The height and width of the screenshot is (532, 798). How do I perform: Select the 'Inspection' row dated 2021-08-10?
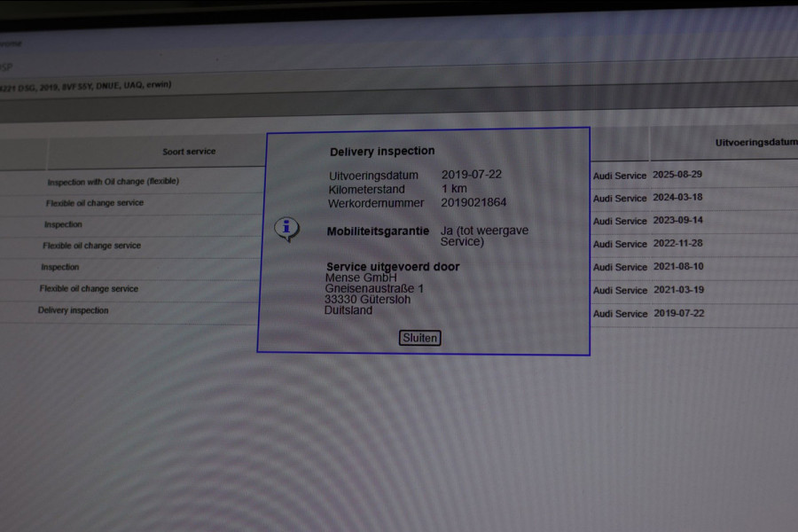tap(60, 267)
